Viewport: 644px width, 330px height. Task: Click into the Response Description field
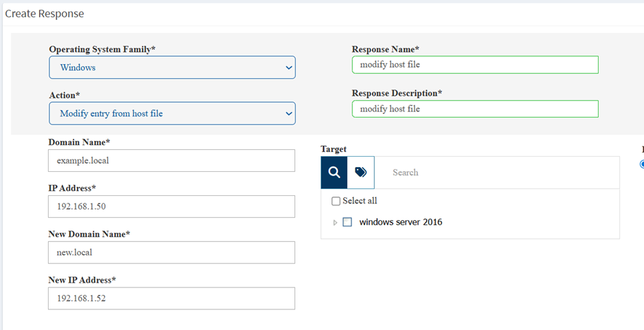click(x=475, y=109)
